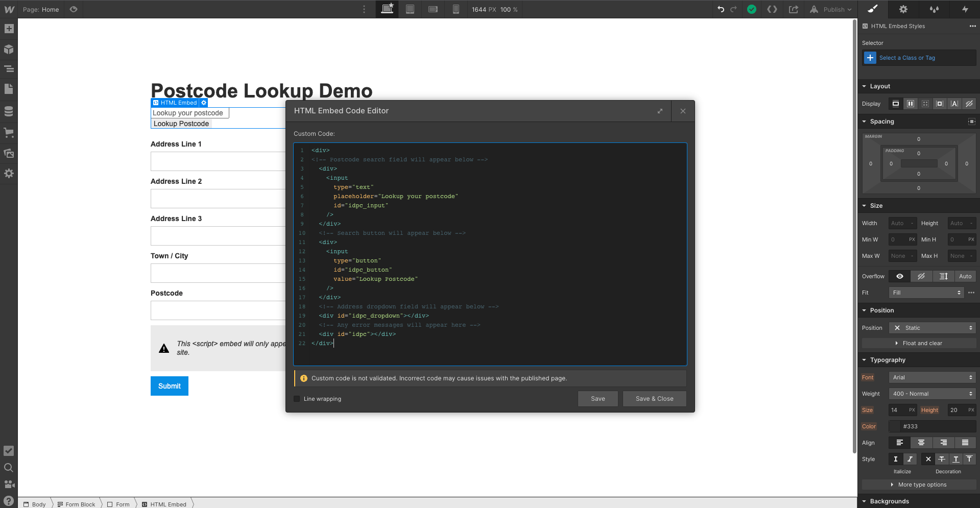Open the Pages panel

coord(9,88)
